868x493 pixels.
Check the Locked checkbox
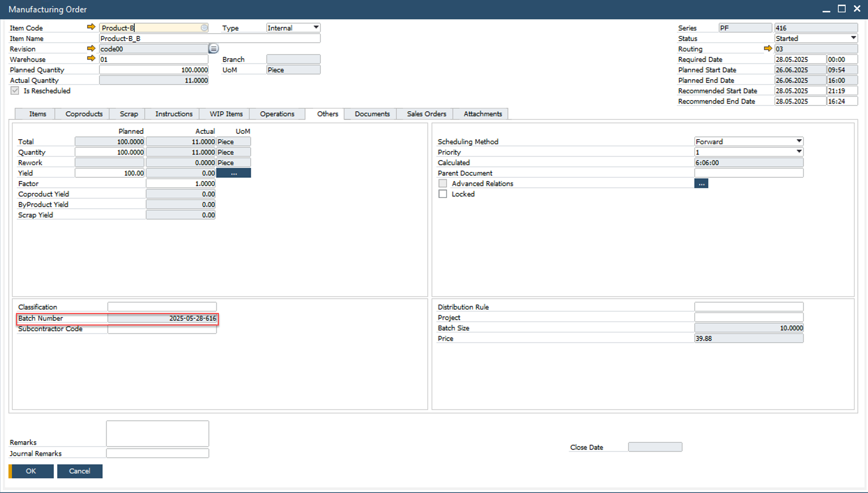tap(443, 194)
